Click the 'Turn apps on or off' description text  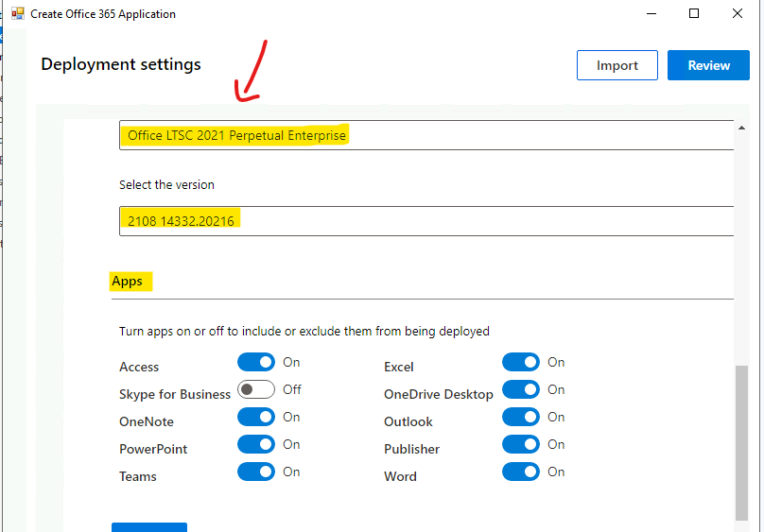304,332
